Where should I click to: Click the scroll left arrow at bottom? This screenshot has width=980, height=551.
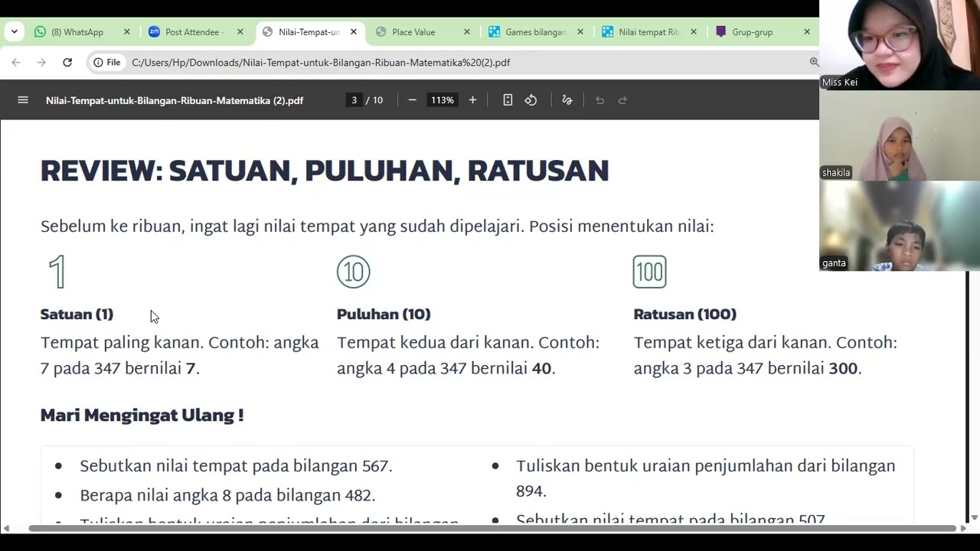tap(6, 528)
